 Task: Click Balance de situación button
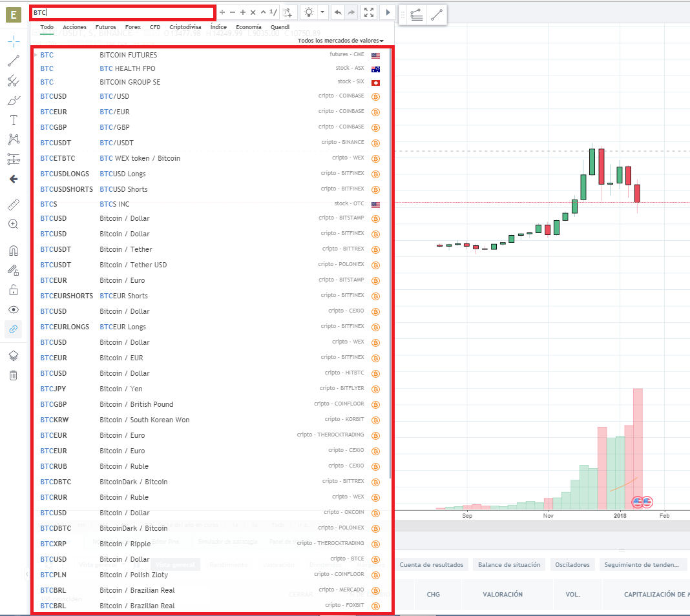click(x=509, y=564)
